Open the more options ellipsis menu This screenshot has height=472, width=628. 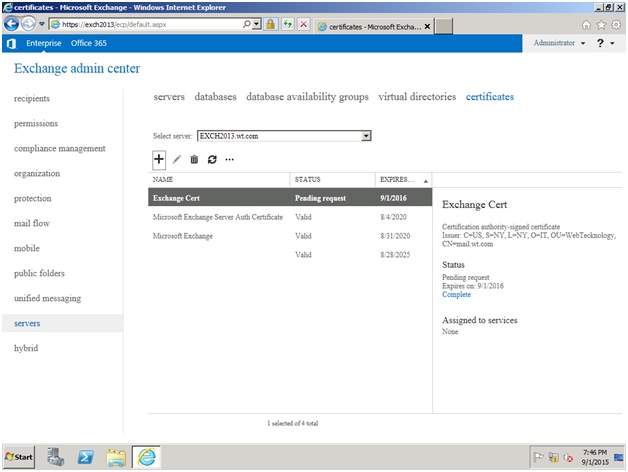click(x=229, y=159)
